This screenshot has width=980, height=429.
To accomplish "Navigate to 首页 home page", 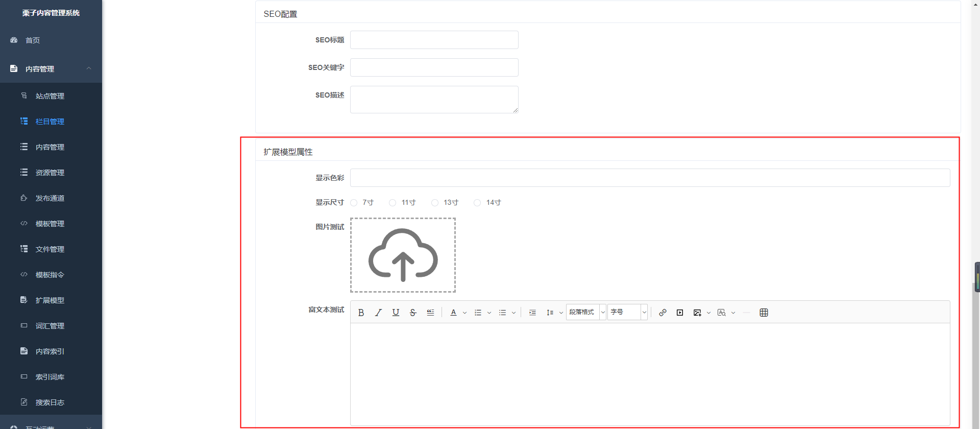I will pyautogui.click(x=33, y=40).
